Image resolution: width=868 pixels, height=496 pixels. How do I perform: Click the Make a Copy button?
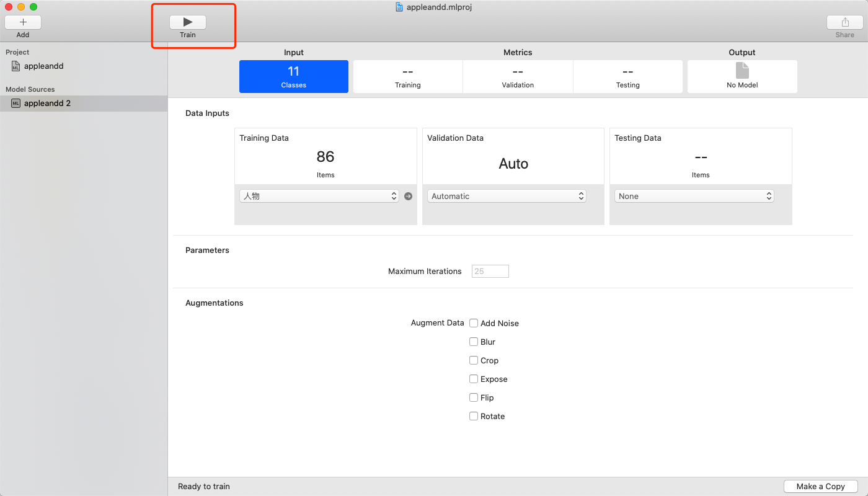click(x=821, y=486)
